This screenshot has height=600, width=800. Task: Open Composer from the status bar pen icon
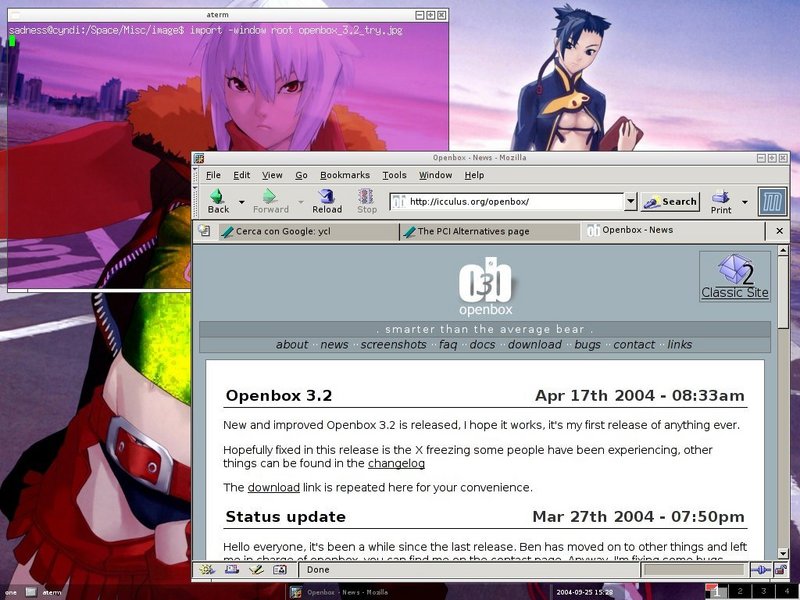(256, 569)
